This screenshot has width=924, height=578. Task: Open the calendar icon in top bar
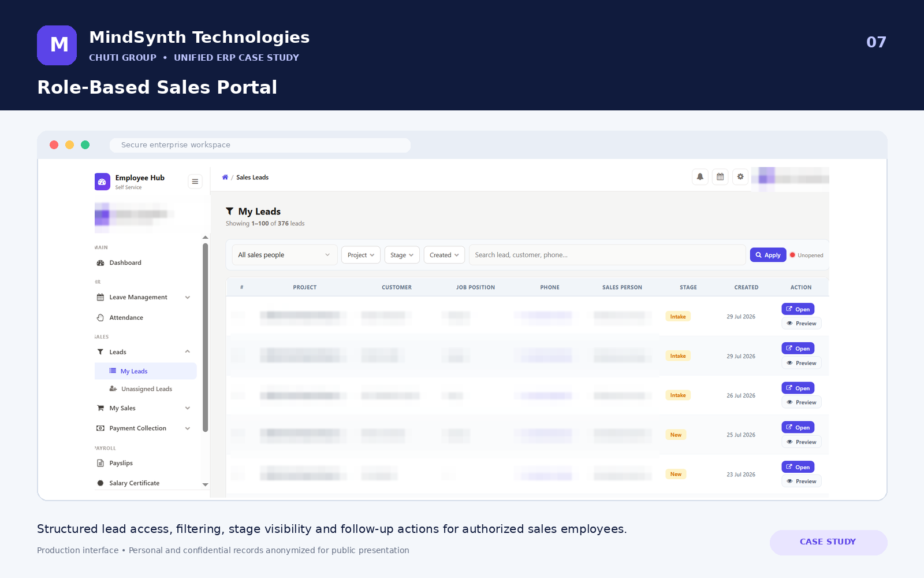click(x=720, y=177)
